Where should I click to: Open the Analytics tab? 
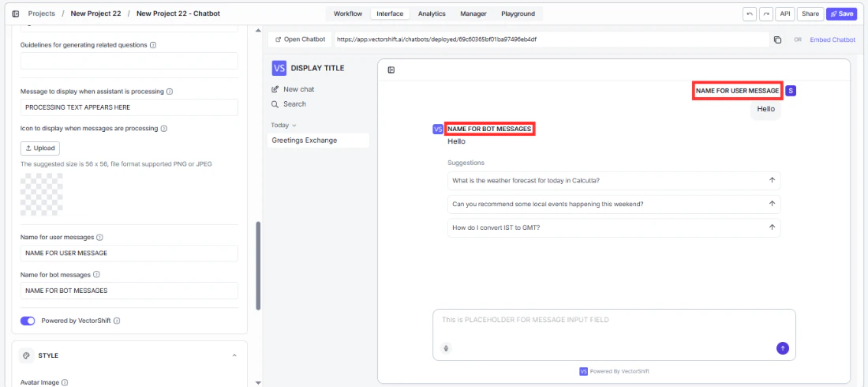[x=432, y=14]
